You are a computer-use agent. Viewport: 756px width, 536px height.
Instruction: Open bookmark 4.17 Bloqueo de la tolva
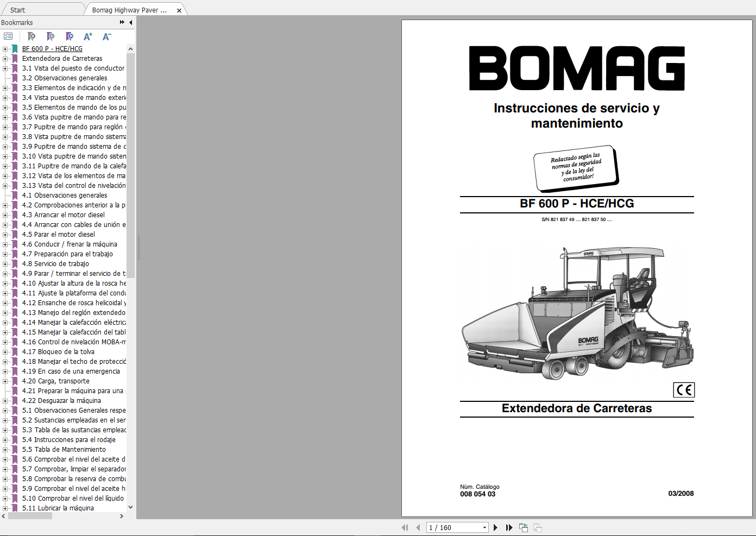tap(58, 352)
